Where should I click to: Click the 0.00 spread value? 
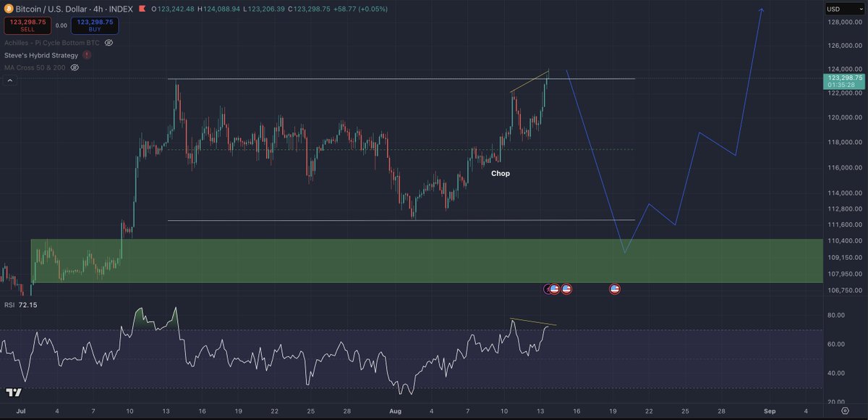[x=60, y=25]
